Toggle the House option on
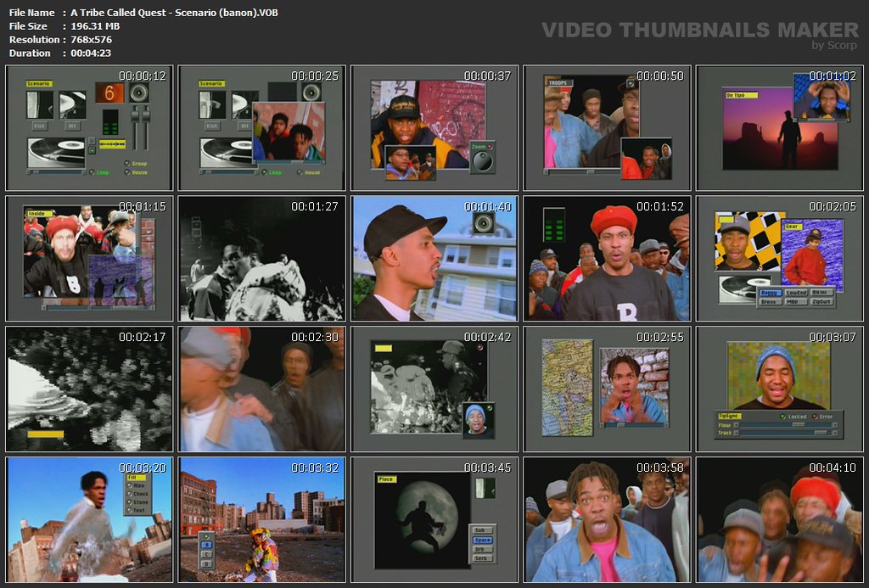Image resolution: width=869 pixels, height=588 pixels. click(126, 173)
